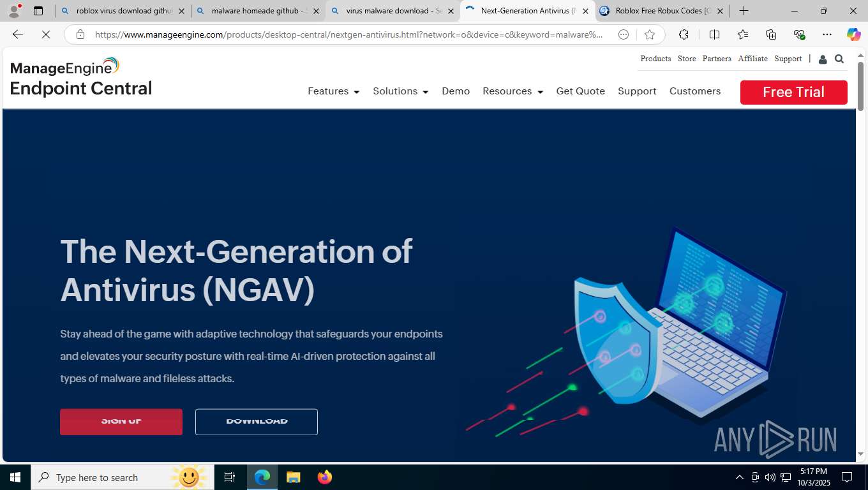Open the Extensions puzzle icon
This screenshot has width=868, height=490.
point(684,34)
